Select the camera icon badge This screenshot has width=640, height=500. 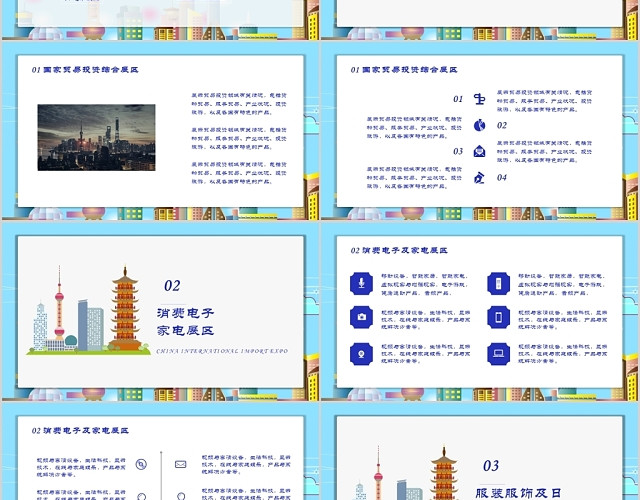pyautogui.click(x=361, y=317)
